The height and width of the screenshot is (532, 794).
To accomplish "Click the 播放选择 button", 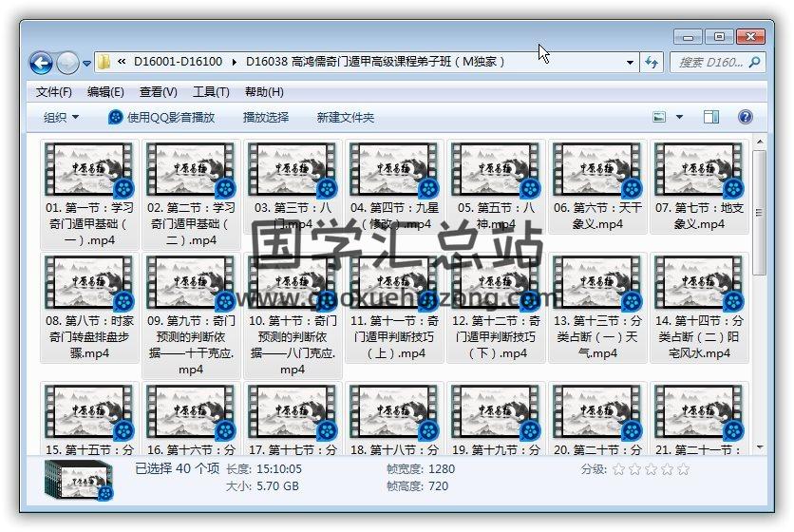I will [266, 118].
